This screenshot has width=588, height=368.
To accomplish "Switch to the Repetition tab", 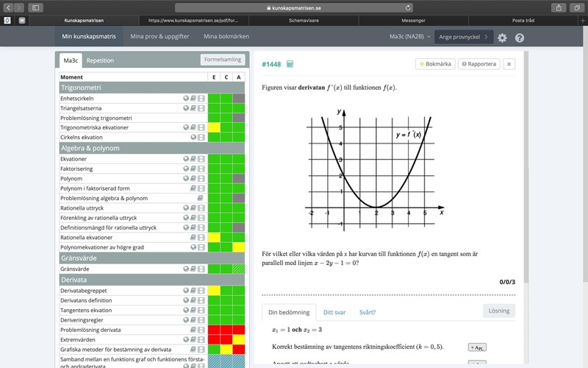I will (100, 60).
